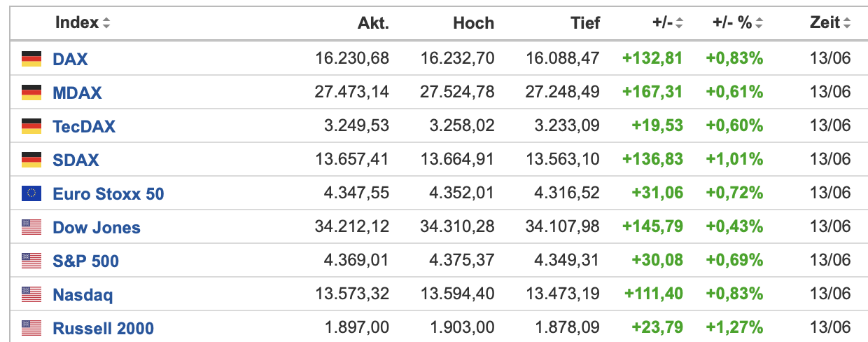
Task: Open the Russell 2000 link
Action: pyautogui.click(x=103, y=328)
